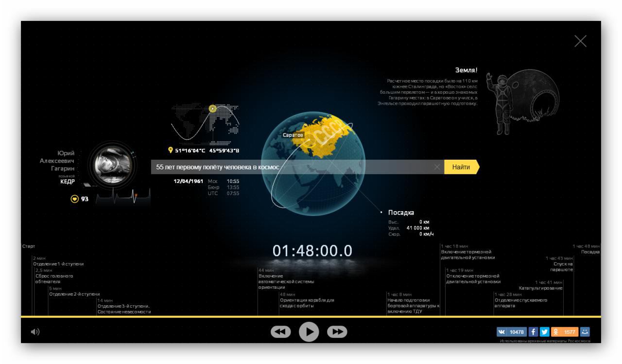Click the heart rate icon
622x364 pixels.
coord(74,199)
